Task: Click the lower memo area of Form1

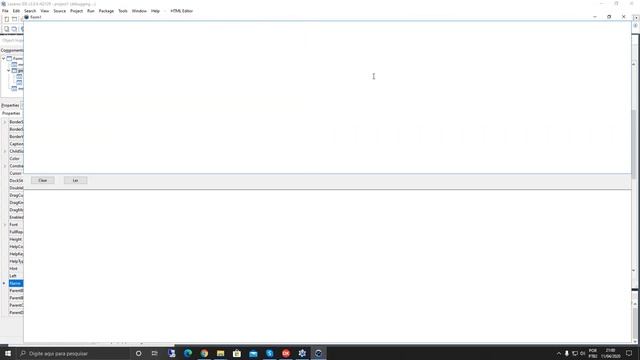Action: click(x=327, y=266)
